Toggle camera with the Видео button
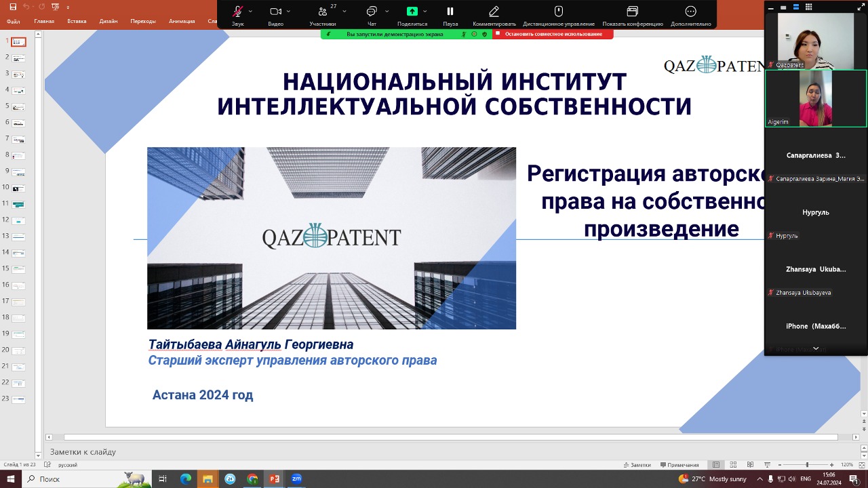The height and width of the screenshot is (488, 868). point(275,12)
